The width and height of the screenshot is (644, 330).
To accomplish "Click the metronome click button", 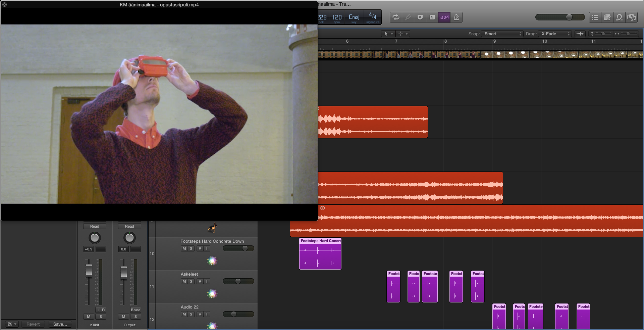I will 456,17.
